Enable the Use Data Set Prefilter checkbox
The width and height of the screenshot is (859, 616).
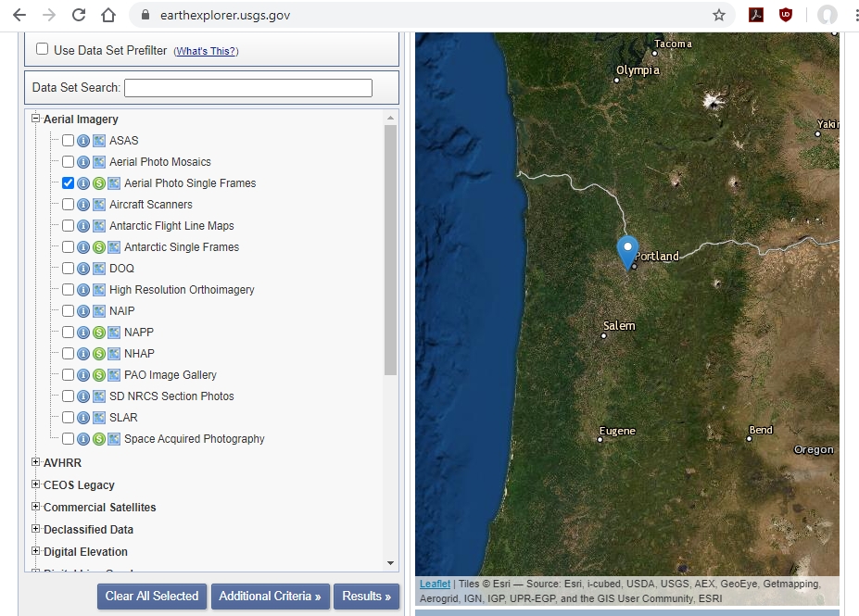pos(42,49)
